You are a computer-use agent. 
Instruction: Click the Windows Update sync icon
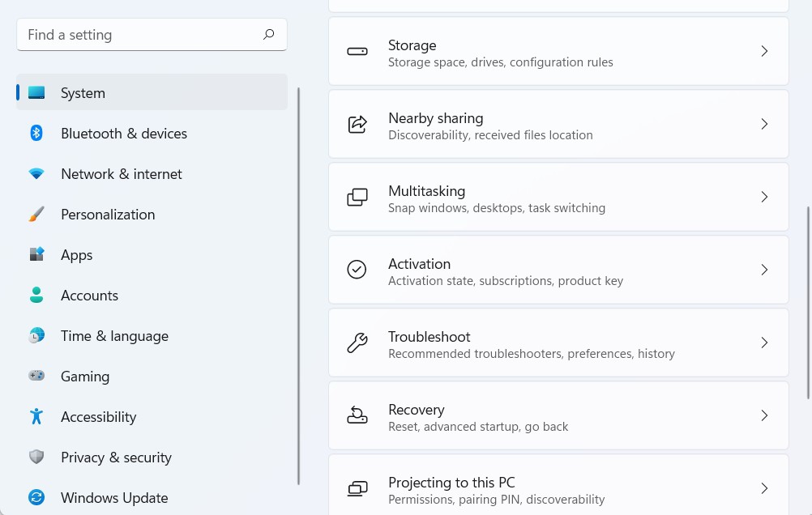point(36,497)
